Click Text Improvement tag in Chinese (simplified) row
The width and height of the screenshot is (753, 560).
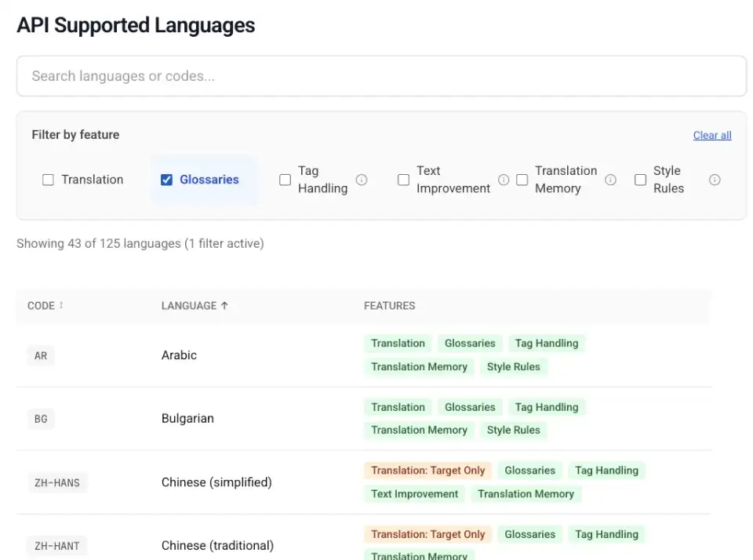414,494
